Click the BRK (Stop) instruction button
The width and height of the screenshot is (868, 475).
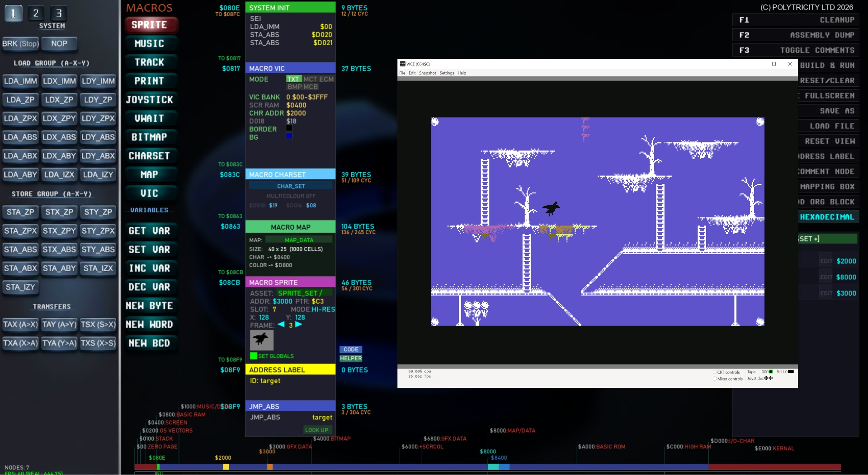tap(21, 44)
